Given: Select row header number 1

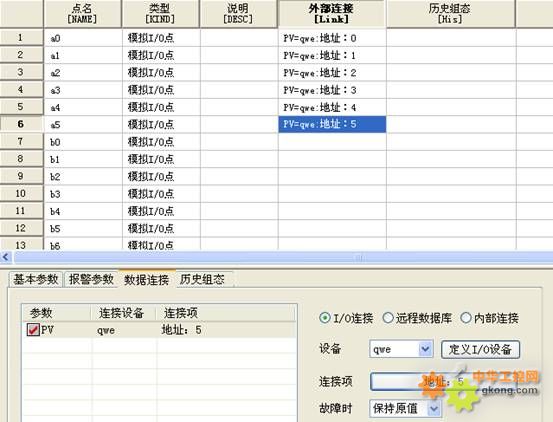Looking at the screenshot, I should [21, 37].
